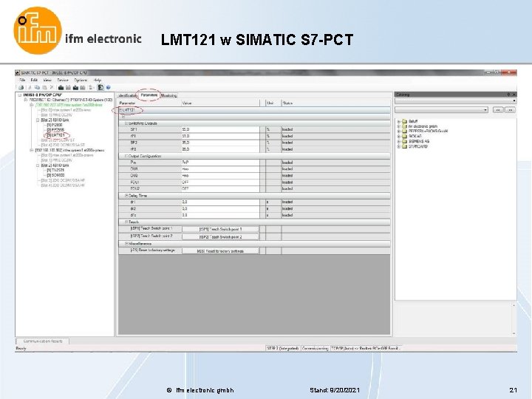Collapse the Miscellaneous section

tap(126, 244)
